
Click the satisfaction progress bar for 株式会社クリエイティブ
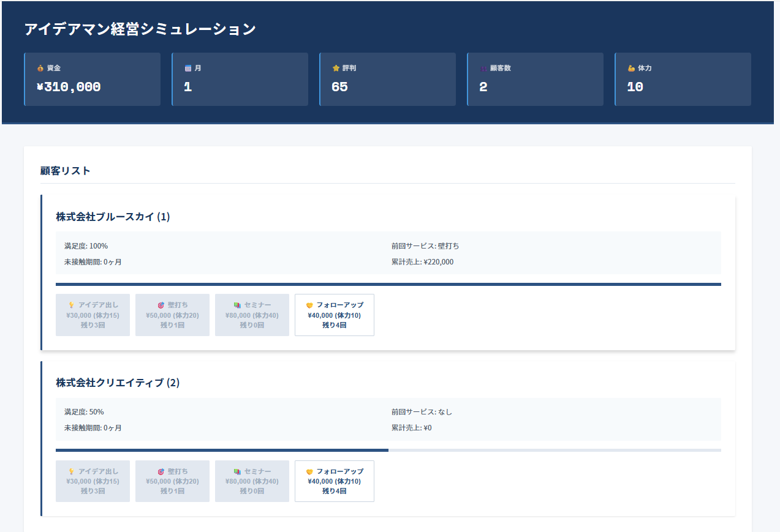[388, 450]
